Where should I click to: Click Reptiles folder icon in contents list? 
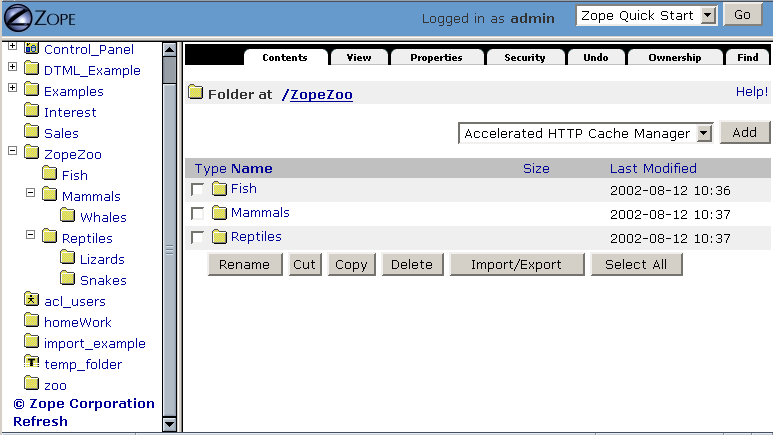pyautogui.click(x=219, y=237)
